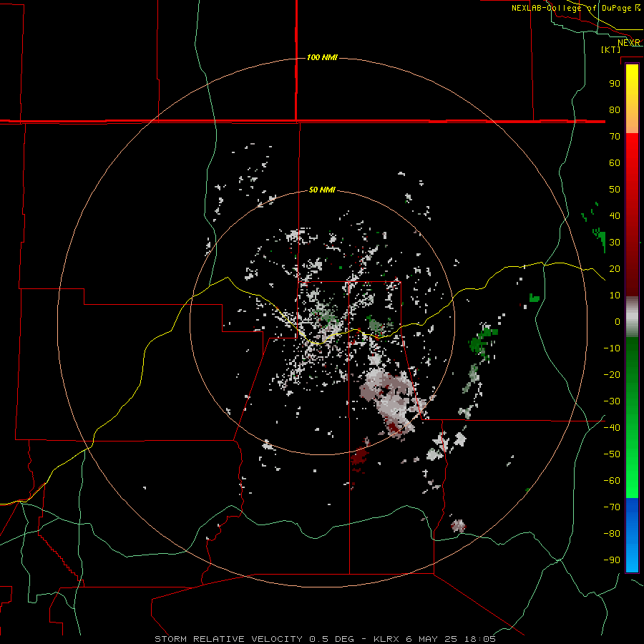The width and height of the screenshot is (644, 644).
Task: Click the 20 value on the velocity scale
Action: 615,268
